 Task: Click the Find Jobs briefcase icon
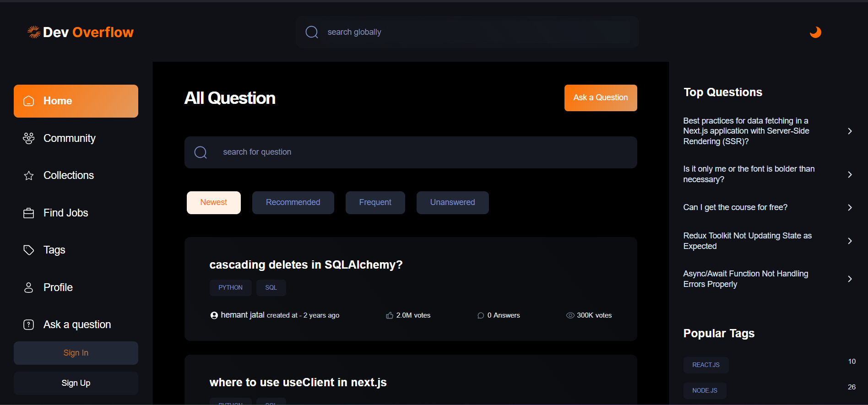tap(28, 213)
